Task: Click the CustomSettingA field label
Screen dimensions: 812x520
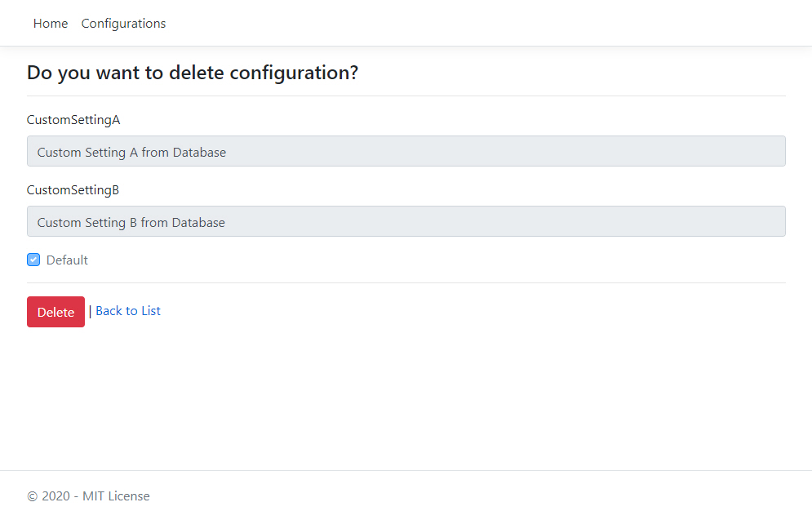Action: tap(73, 120)
